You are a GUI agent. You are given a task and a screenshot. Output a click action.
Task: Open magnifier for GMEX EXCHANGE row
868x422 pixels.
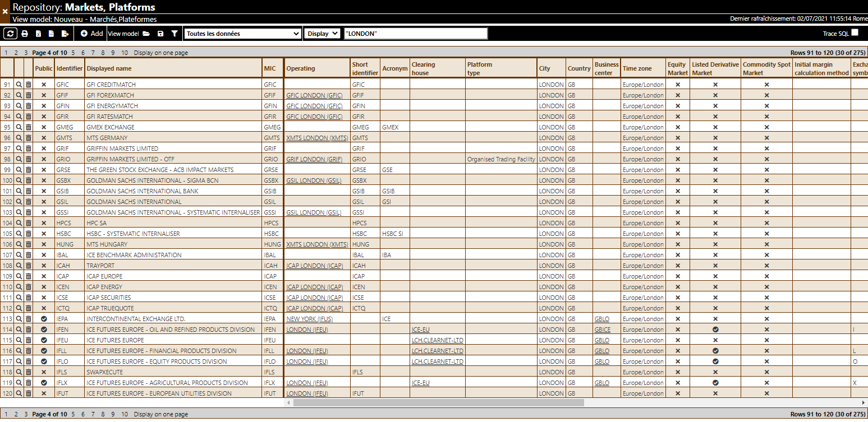pyautogui.click(x=19, y=127)
